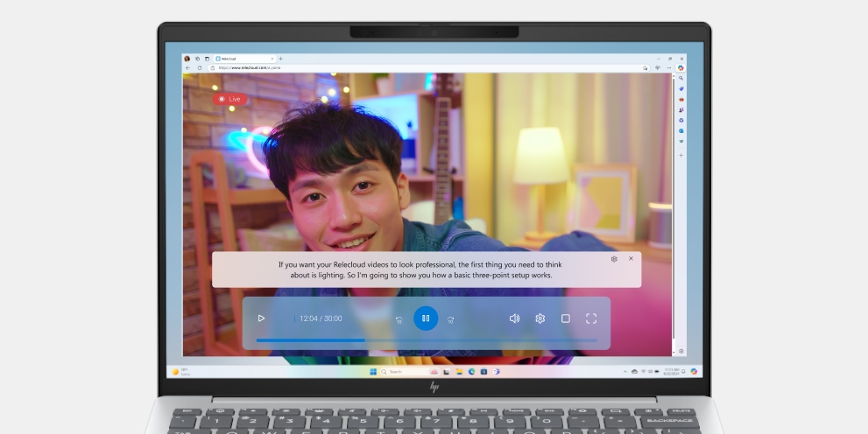Open the sidebar green Drop icon
This screenshot has height=434, width=868.
pyautogui.click(x=681, y=142)
